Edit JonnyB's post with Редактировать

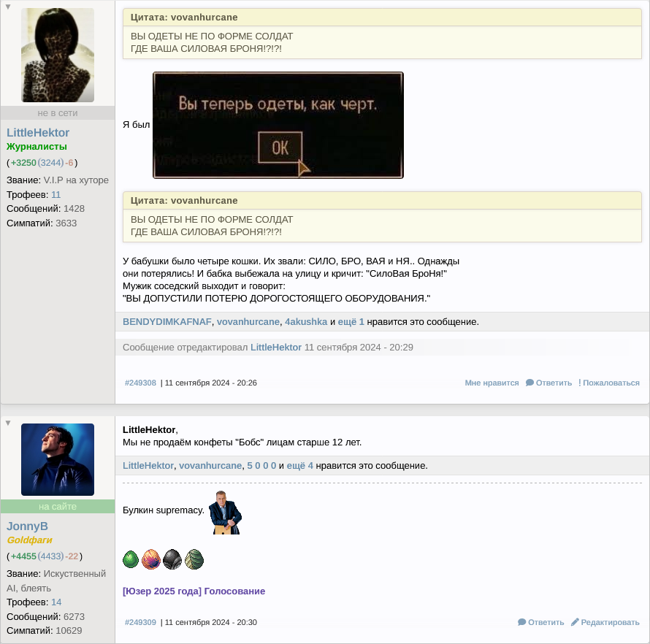pos(605,622)
